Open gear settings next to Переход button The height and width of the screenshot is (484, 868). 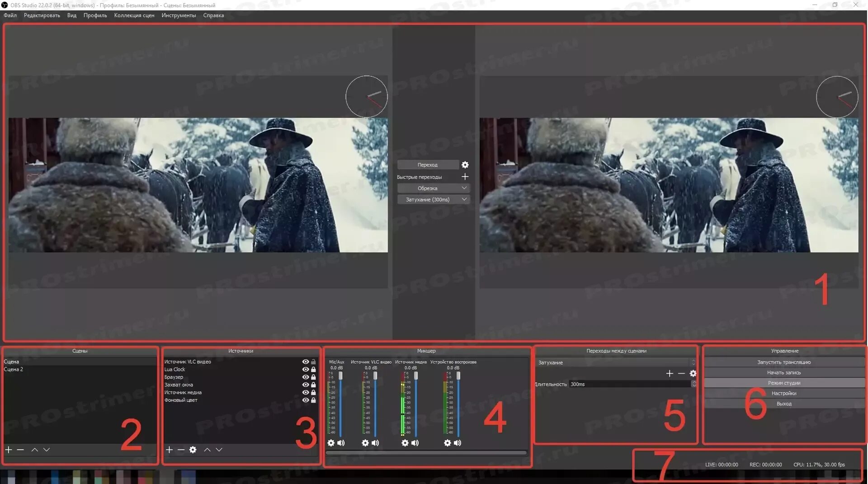465,165
